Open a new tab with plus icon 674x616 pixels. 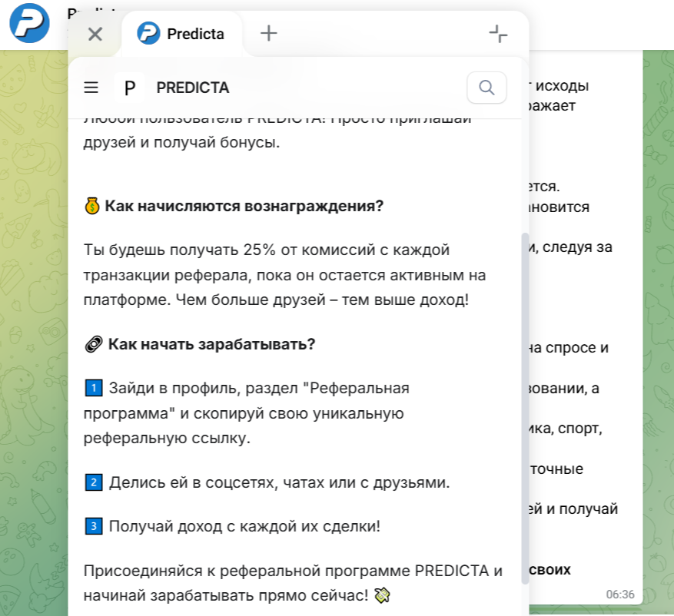tap(269, 33)
